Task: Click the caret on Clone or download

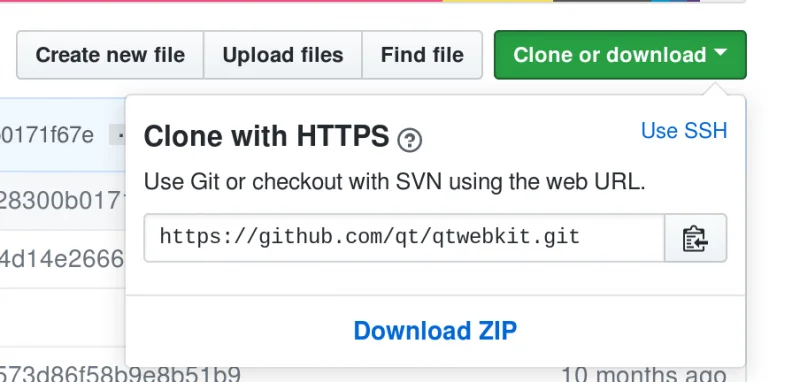Action: pyautogui.click(x=720, y=52)
